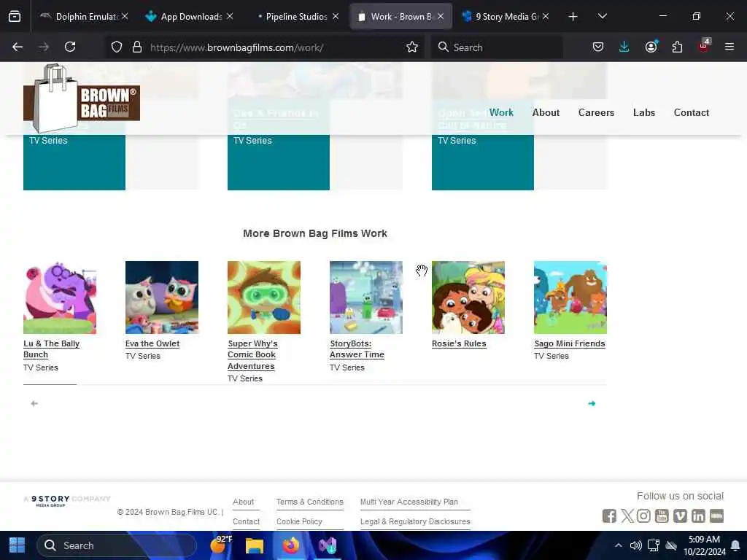Open Brown Bag Films X profile
747x560 pixels.
point(627,516)
